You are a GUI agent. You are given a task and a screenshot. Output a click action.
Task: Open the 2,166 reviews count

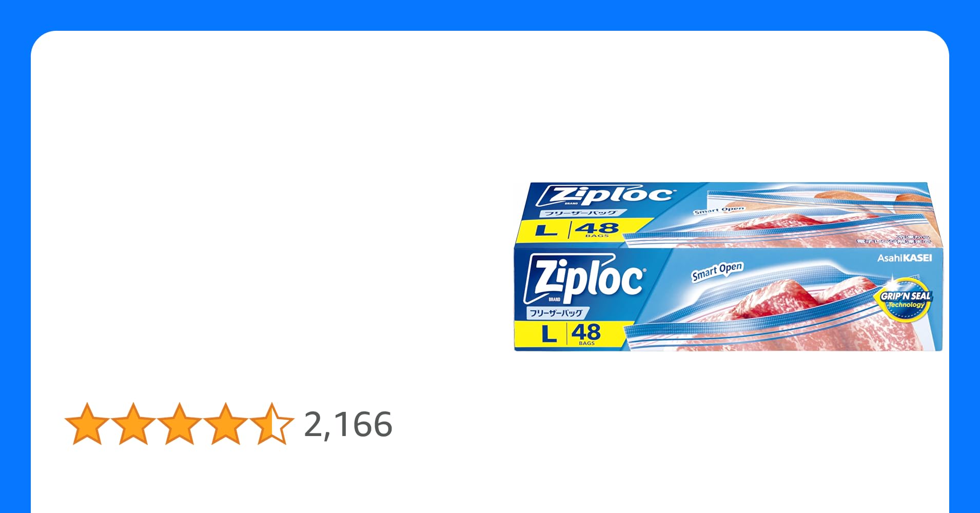pos(348,425)
